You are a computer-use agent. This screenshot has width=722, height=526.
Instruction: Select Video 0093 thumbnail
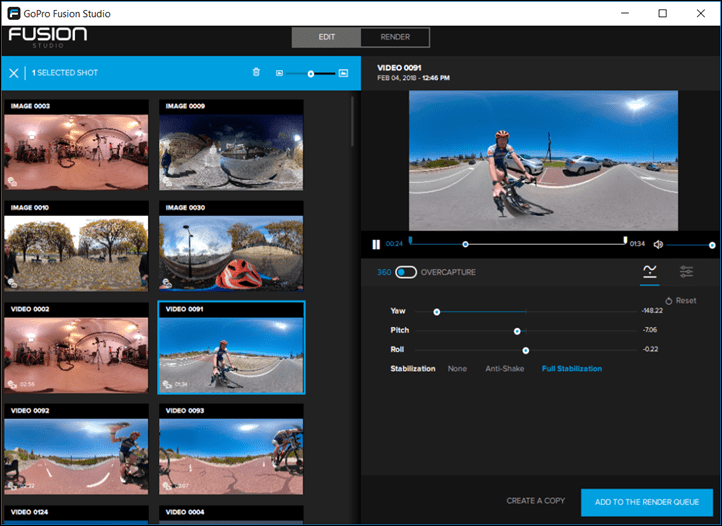click(231, 449)
